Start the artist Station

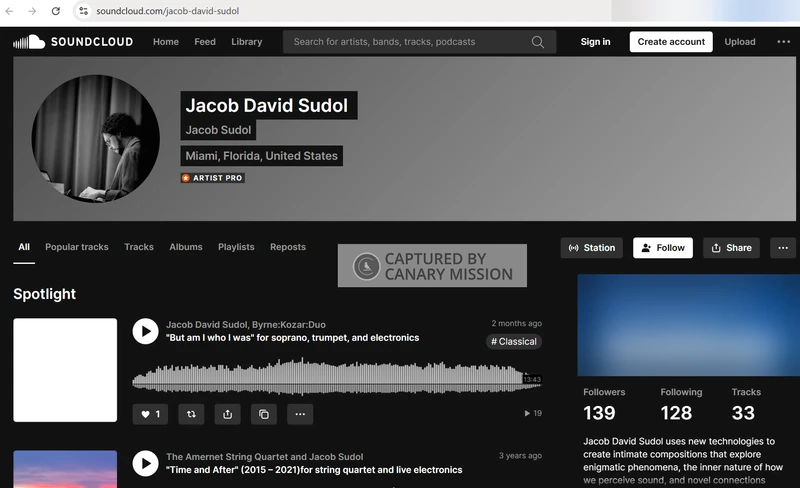(x=592, y=248)
